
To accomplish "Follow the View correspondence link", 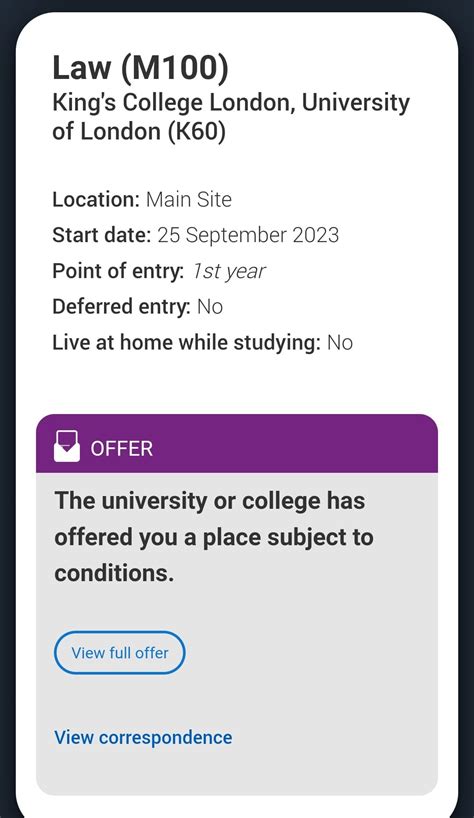I will click(143, 738).
